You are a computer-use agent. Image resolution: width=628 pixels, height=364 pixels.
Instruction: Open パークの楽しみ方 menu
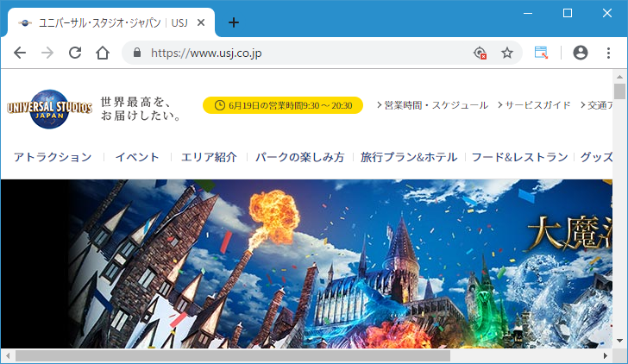pyautogui.click(x=300, y=157)
